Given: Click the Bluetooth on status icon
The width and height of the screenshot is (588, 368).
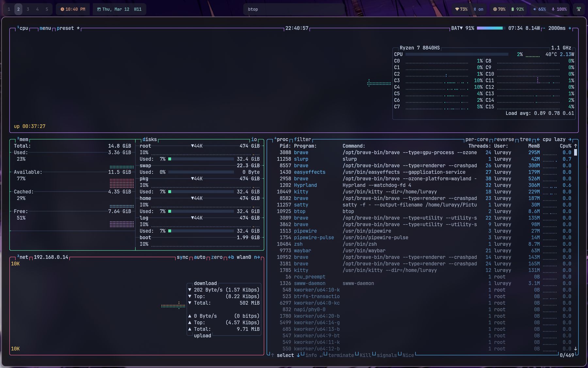Looking at the screenshot, I should [479, 9].
